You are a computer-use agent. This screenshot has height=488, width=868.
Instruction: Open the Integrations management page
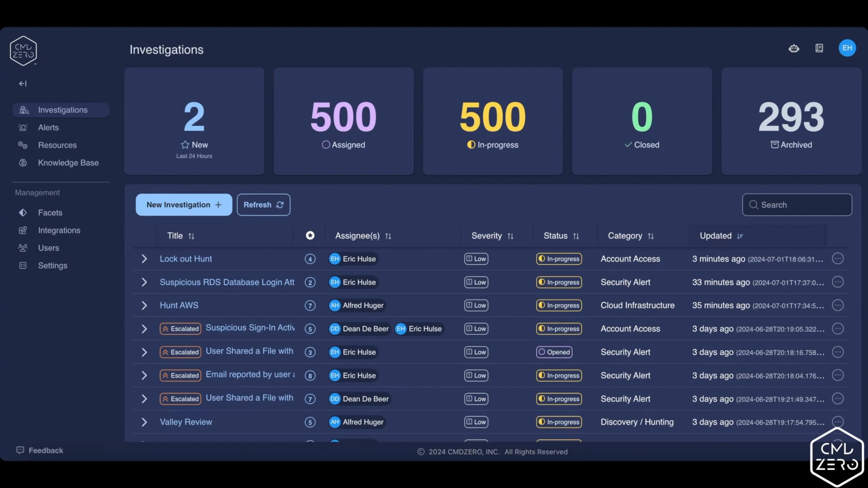(59, 230)
